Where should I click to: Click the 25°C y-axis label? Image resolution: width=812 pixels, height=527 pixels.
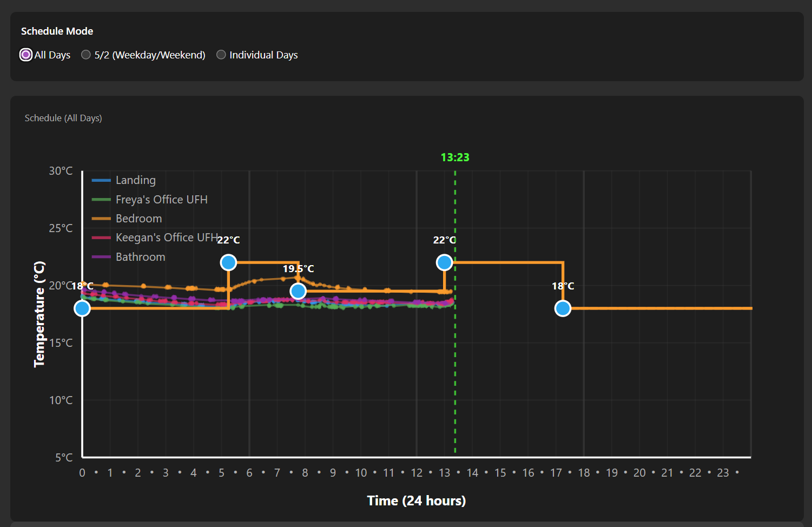pos(61,228)
